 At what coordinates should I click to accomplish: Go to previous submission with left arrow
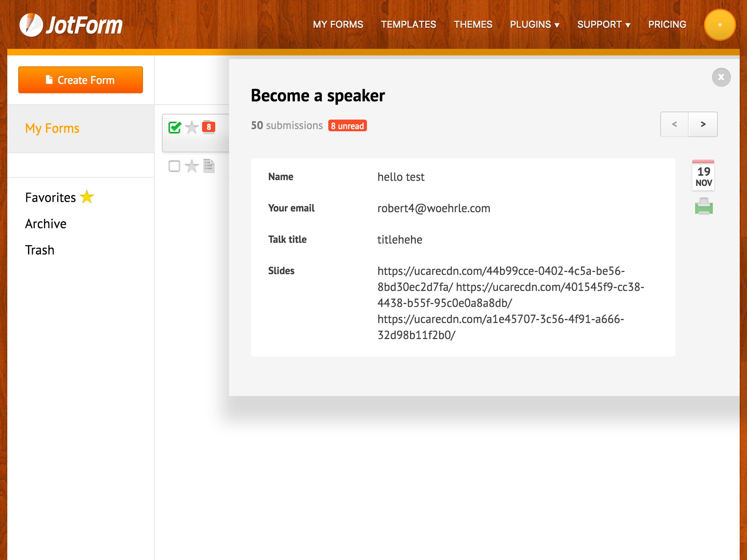[x=674, y=124]
